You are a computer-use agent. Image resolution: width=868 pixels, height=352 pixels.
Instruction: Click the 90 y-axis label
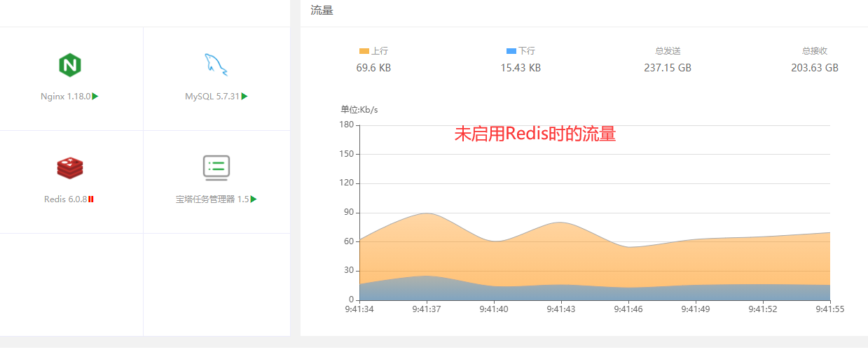[x=348, y=213]
